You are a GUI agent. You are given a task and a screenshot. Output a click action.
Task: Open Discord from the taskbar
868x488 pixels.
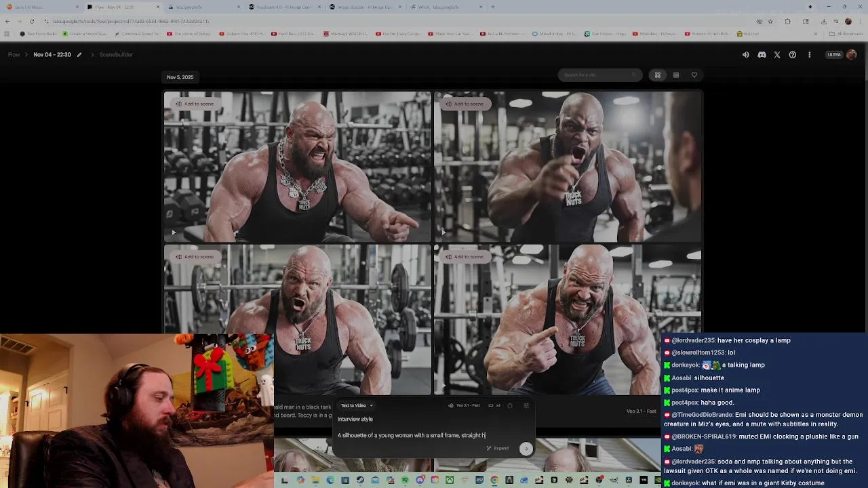click(420, 480)
